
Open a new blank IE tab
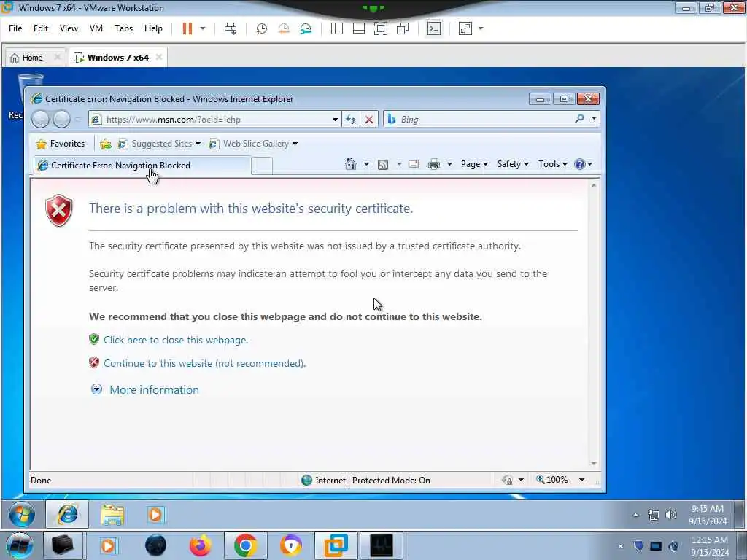[x=262, y=166]
